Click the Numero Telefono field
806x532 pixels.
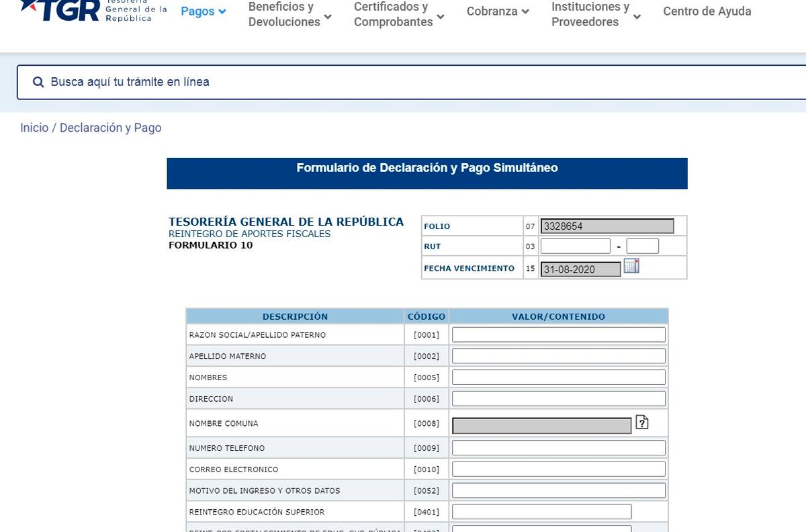pyautogui.click(x=559, y=448)
